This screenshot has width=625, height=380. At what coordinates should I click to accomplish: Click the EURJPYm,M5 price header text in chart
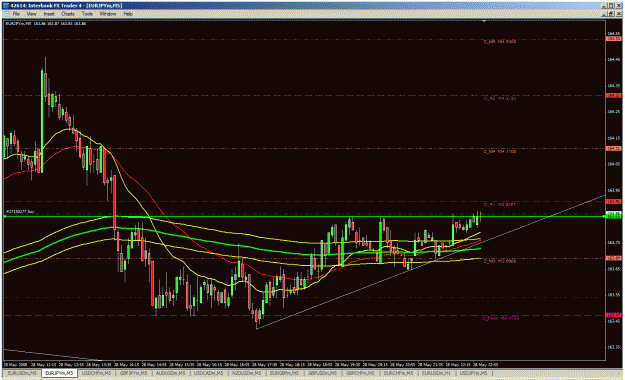point(45,24)
